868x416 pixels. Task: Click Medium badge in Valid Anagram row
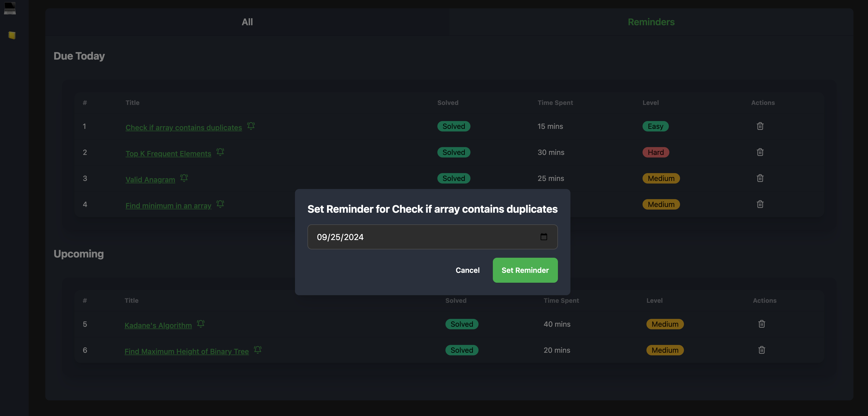click(661, 178)
